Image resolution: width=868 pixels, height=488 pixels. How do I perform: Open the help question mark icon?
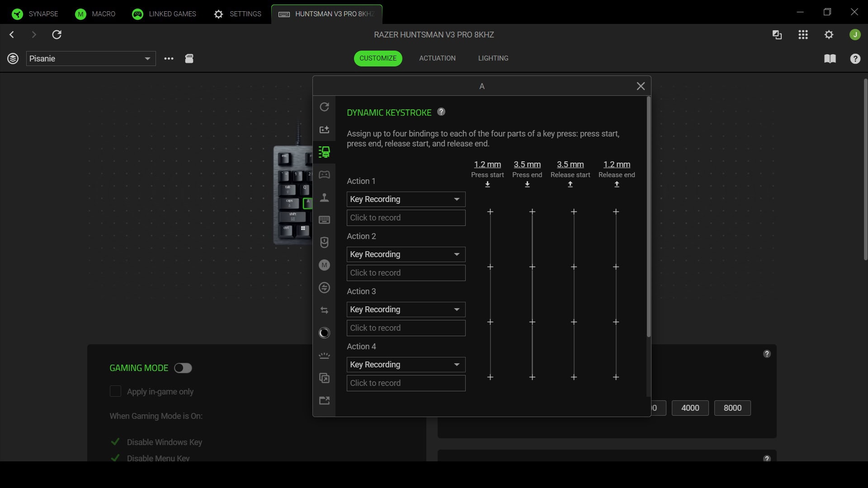855,59
